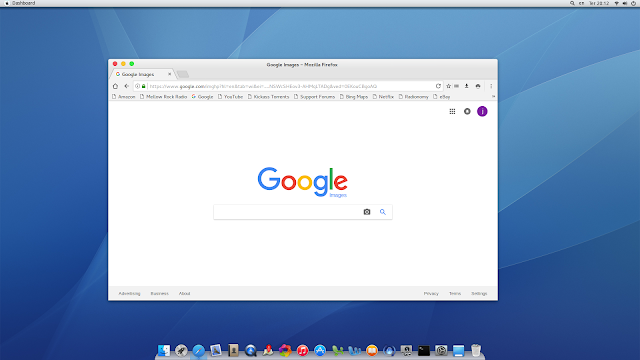Click the Business footer link
The width and height of the screenshot is (640, 360).
(x=160, y=293)
